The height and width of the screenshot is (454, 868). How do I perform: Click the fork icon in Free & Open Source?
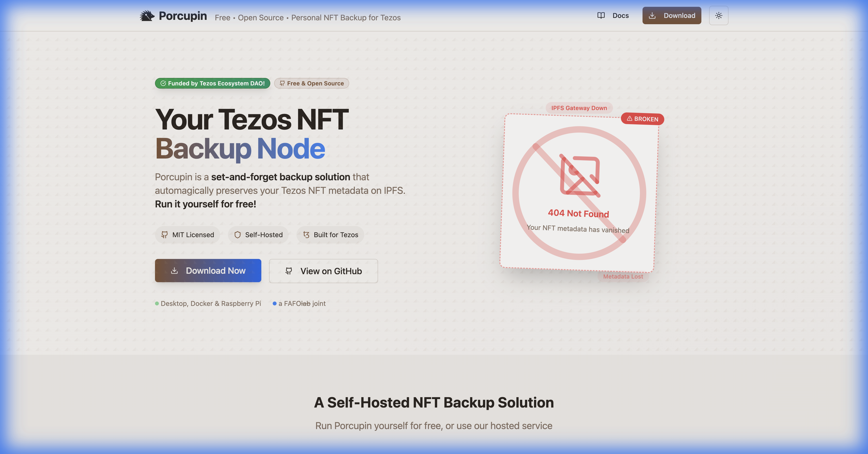pyautogui.click(x=282, y=83)
